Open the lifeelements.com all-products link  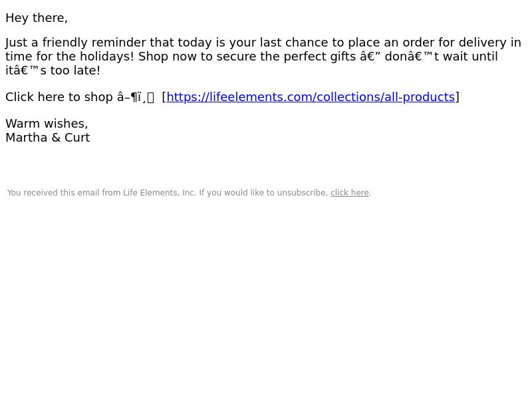point(311,97)
